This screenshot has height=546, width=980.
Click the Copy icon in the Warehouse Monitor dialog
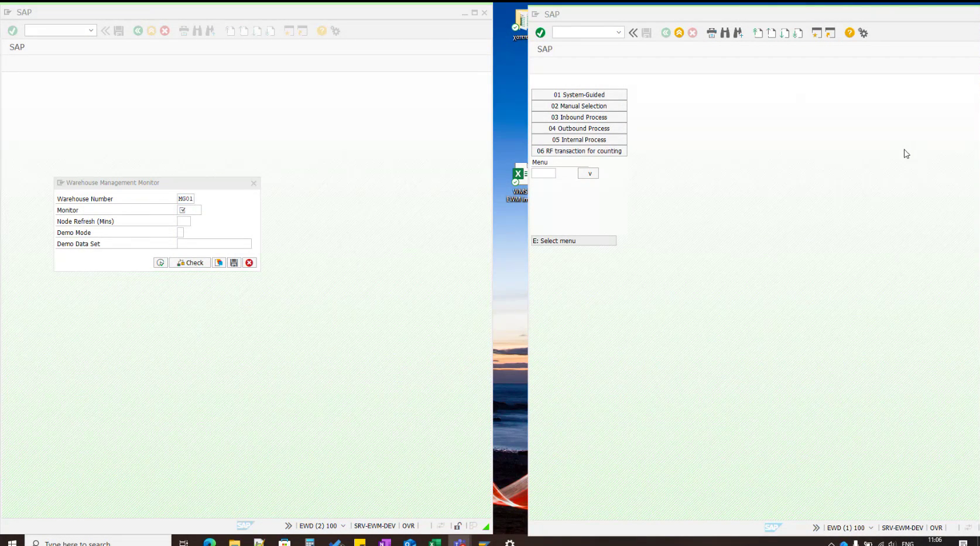tap(218, 262)
